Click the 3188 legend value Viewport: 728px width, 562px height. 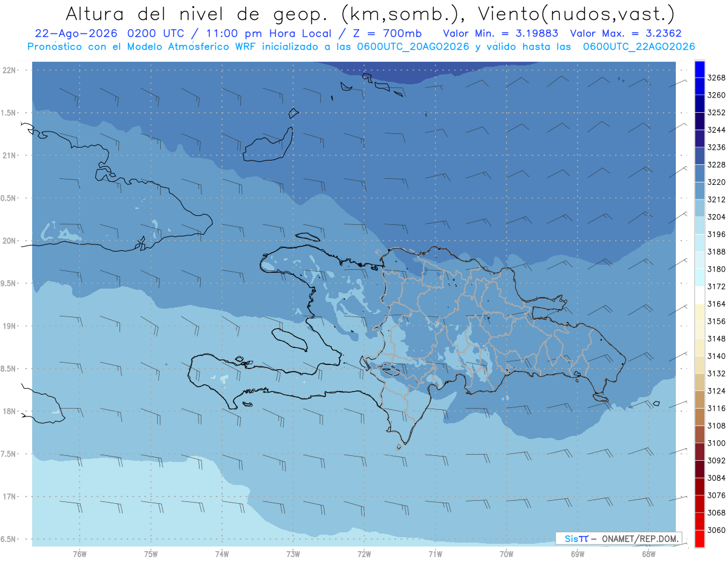[x=716, y=252]
